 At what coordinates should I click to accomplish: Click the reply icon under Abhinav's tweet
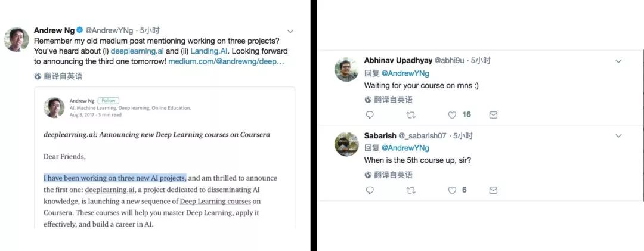point(370,114)
